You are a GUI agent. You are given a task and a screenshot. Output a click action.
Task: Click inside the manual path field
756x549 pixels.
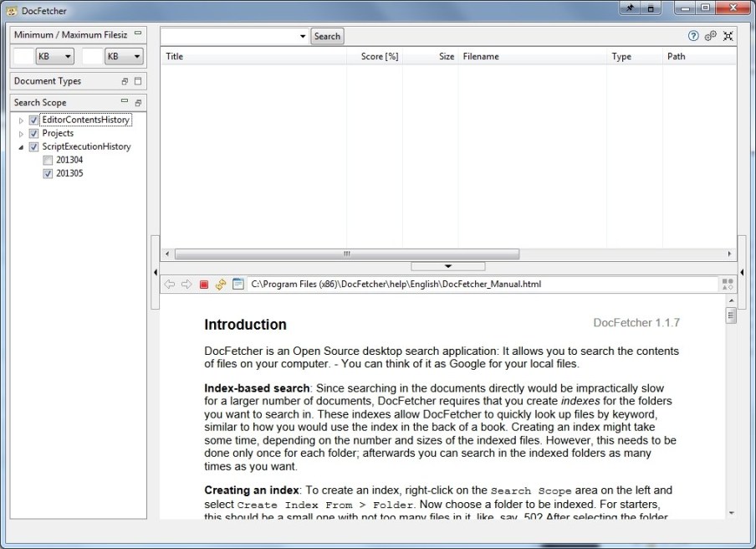418,284
